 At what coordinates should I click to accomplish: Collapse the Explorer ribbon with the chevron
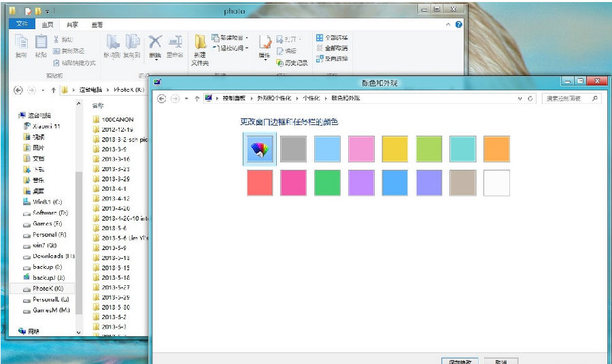pos(447,24)
